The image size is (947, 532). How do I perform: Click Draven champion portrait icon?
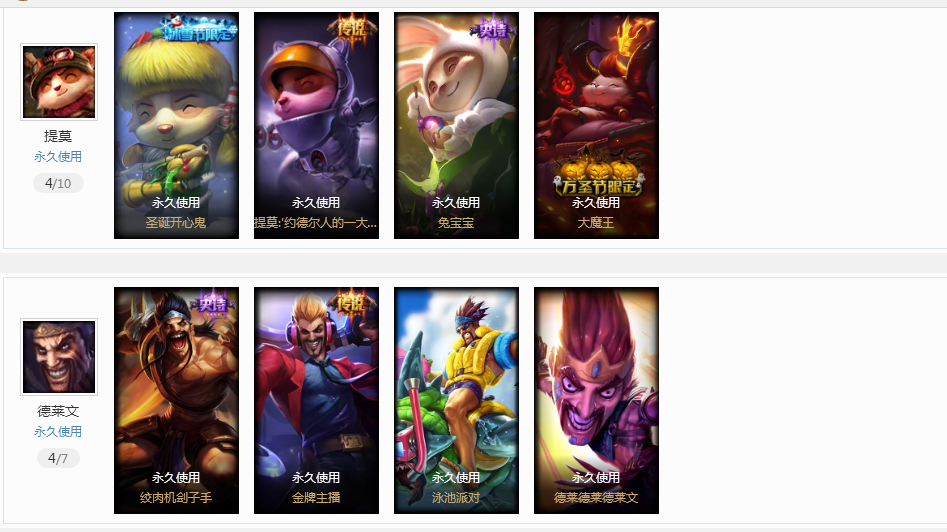pyautogui.click(x=59, y=357)
